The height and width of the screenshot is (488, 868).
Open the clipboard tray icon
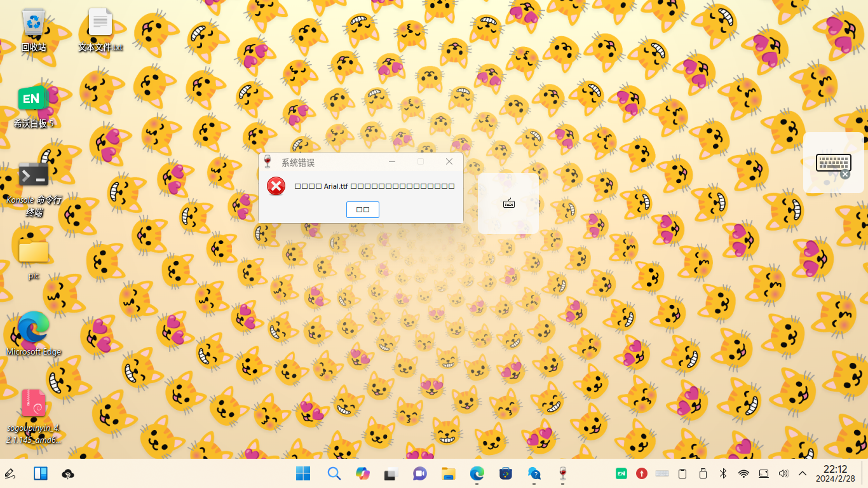pyautogui.click(x=682, y=473)
